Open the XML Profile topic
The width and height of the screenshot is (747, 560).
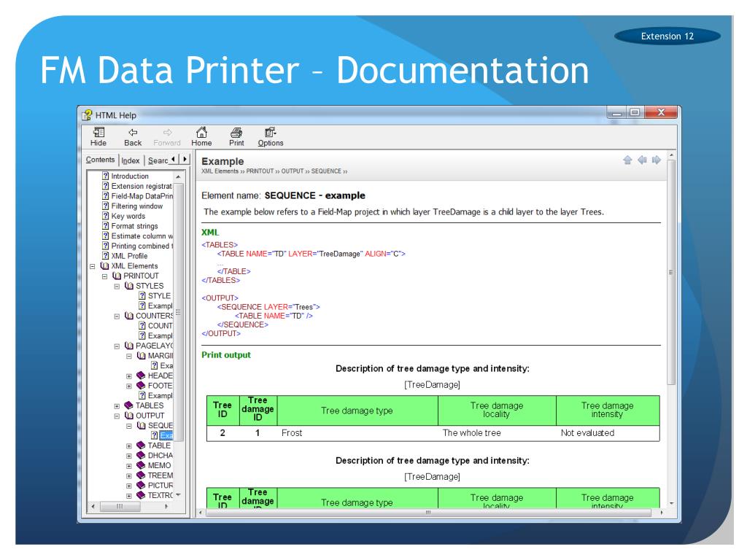(x=129, y=256)
